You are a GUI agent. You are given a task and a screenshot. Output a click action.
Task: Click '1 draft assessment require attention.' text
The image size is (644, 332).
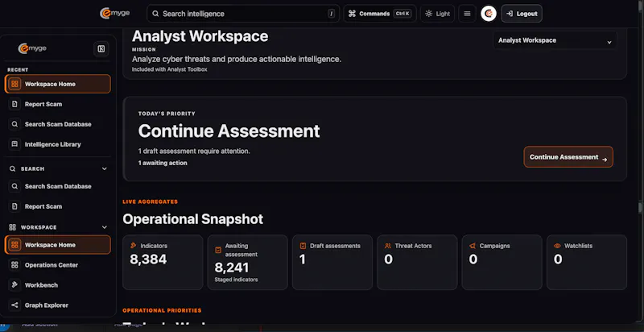coord(194,151)
